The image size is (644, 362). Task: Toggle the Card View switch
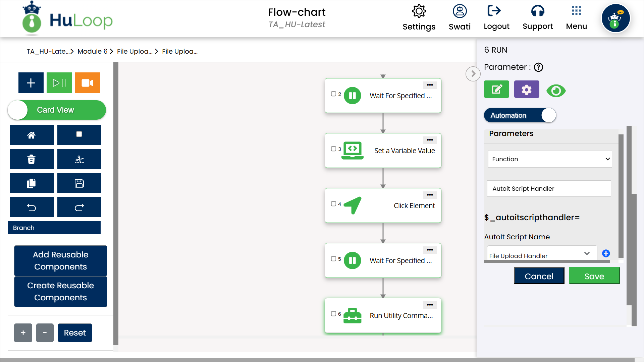pos(56,110)
